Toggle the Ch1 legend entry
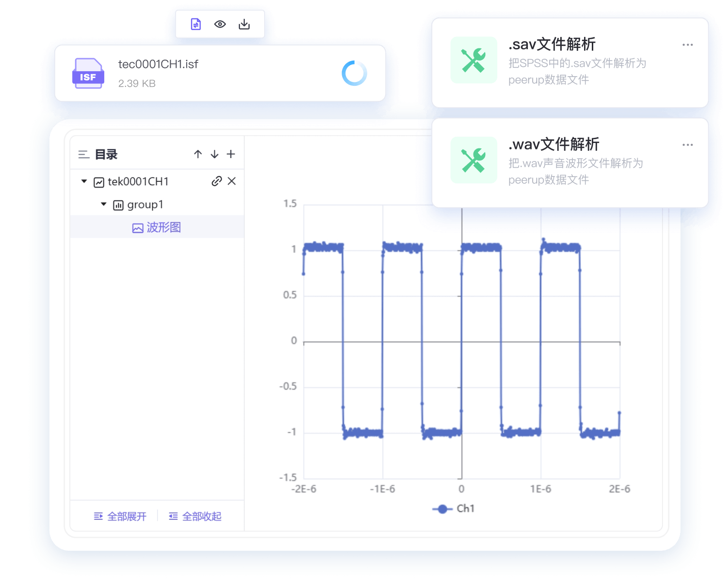This screenshot has height=579, width=728. click(453, 509)
